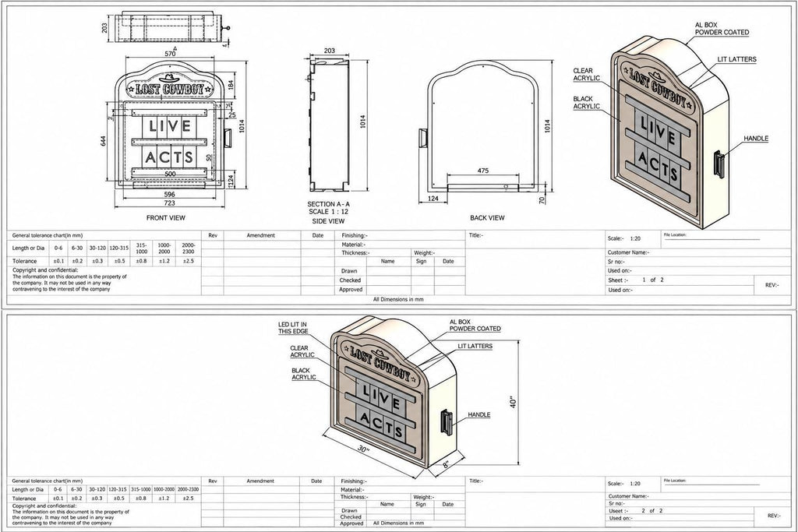The height and width of the screenshot is (532, 798).
Task: Click the 8" depth dimension
Action: (445, 464)
